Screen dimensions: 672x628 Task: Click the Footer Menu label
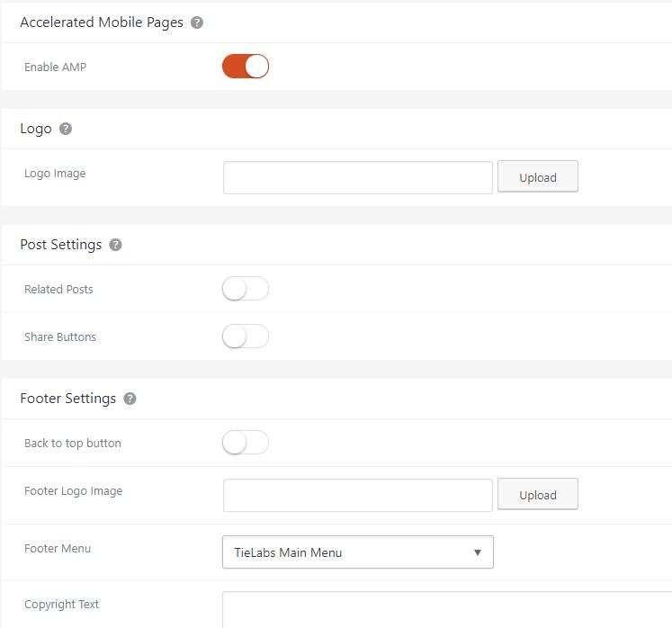(x=58, y=548)
